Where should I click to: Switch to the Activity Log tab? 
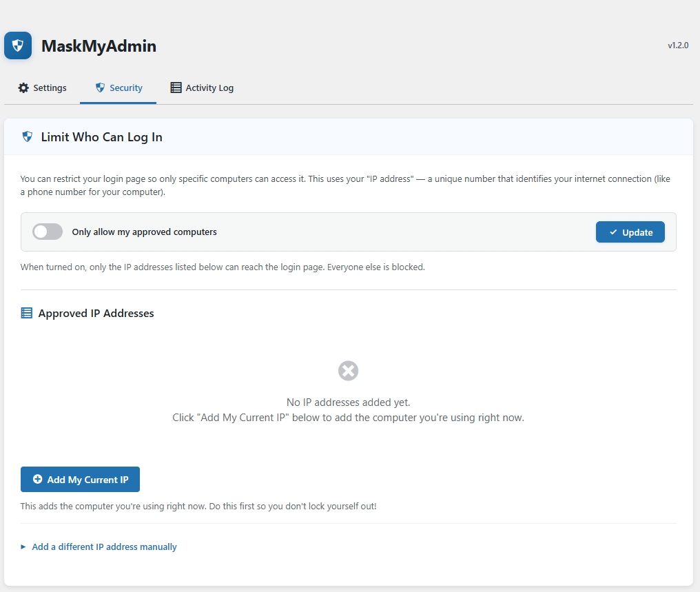pyautogui.click(x=201, y=88)
